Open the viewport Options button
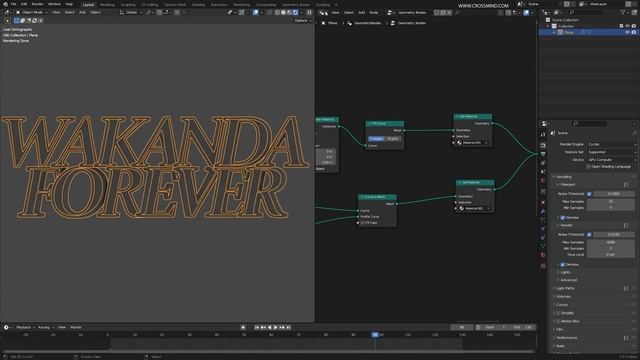The image size is (640, 360). click(x=302, y=20)
